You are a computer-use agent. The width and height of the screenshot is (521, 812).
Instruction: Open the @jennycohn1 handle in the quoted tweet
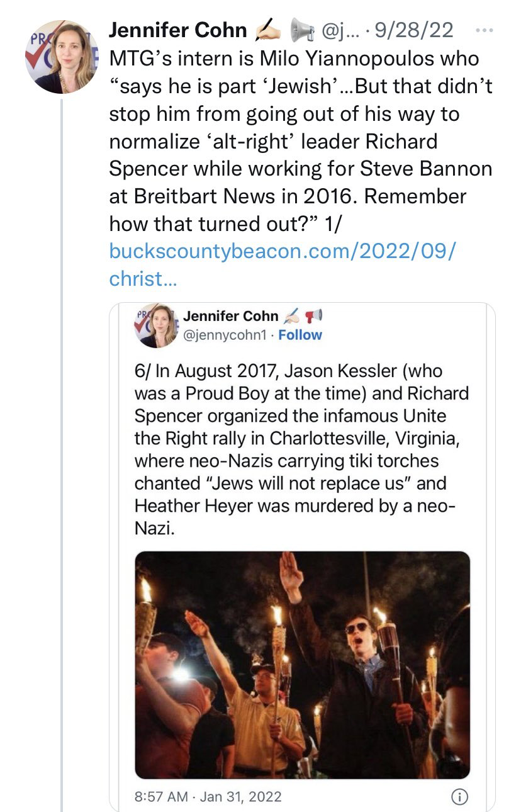click(225, 335)
